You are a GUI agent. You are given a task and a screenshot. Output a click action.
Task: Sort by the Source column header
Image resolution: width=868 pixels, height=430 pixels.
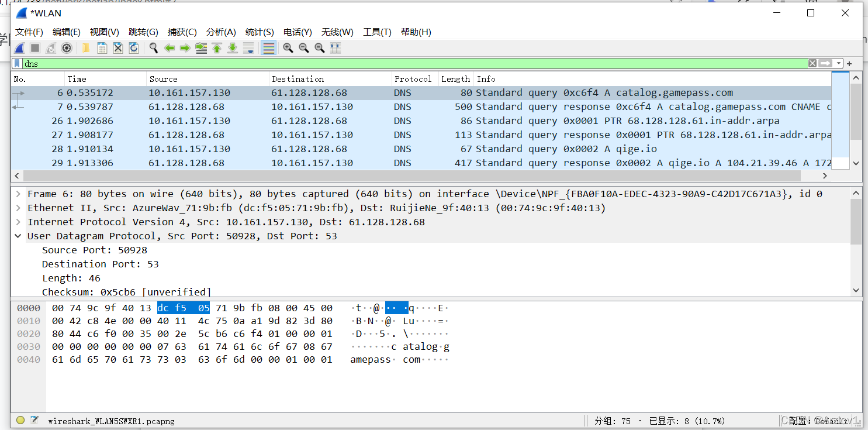[208, 79]
